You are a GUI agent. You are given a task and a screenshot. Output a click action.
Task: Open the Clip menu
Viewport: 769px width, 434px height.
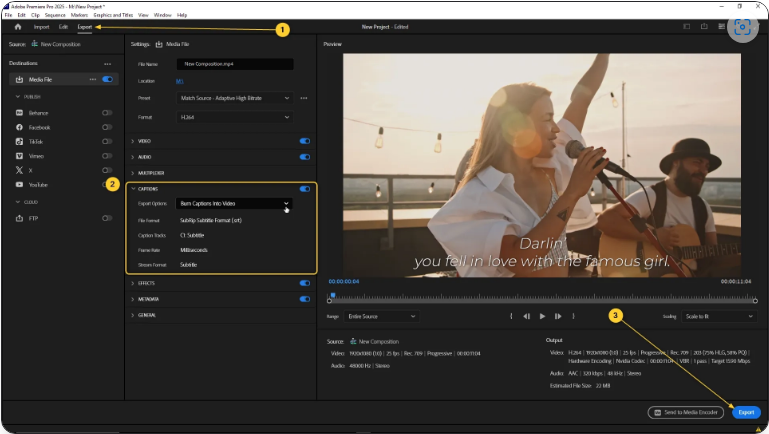[x=35, y=15]
